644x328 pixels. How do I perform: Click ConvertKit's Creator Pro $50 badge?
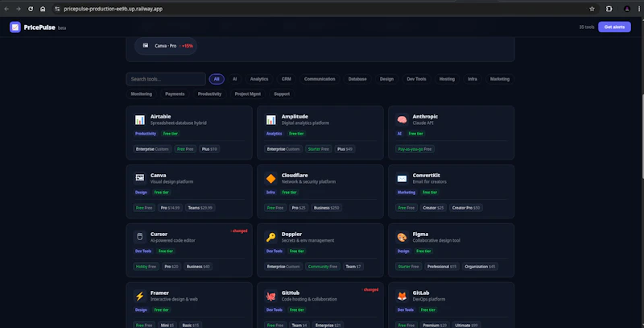pos(466,208)
